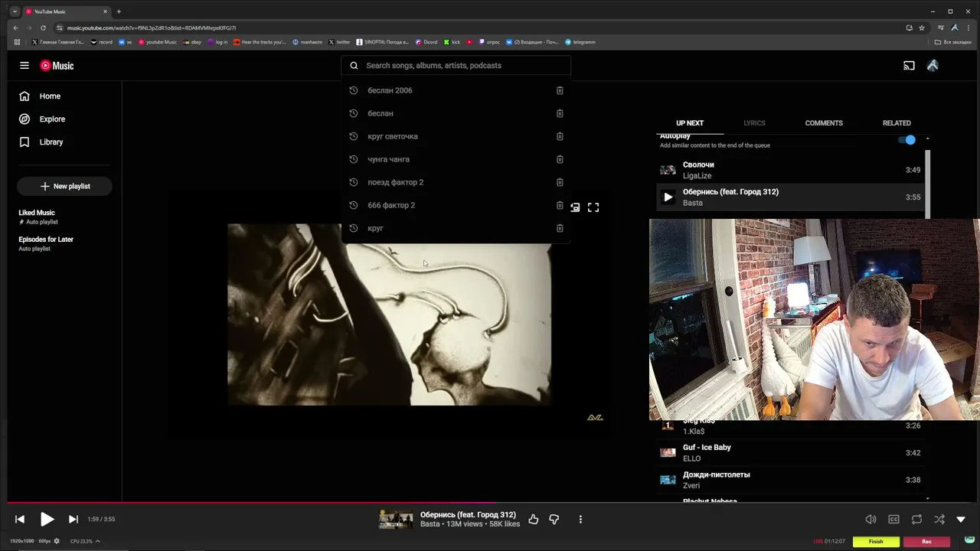Dislike the current song with thumbs down

coord(554,519)
